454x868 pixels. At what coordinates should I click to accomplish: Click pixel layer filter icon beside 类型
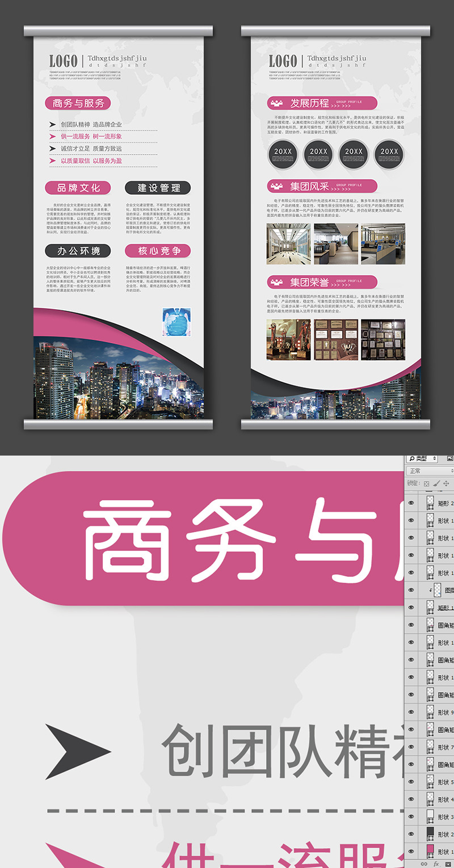pyautogui.click(x=450, y=458)
